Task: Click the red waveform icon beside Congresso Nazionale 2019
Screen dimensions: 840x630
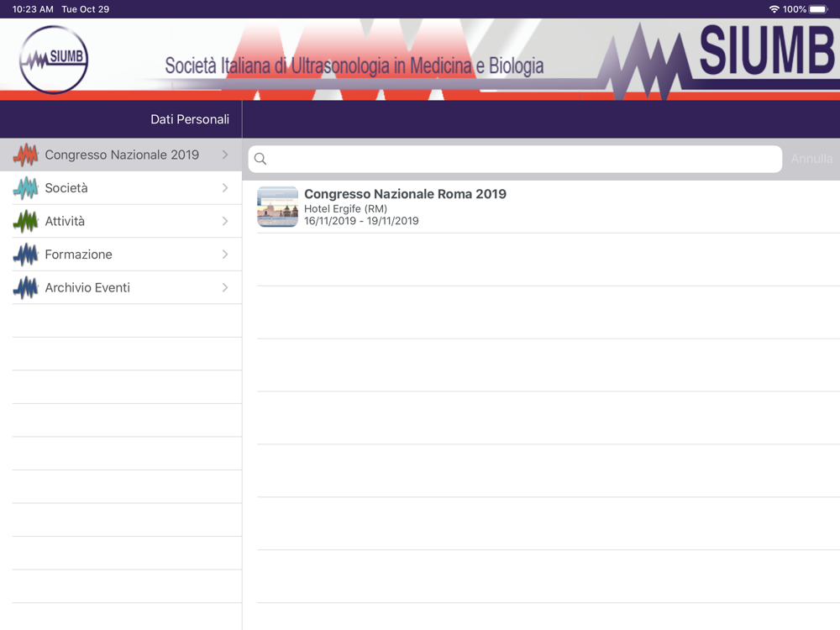Action: click(26, 155)
